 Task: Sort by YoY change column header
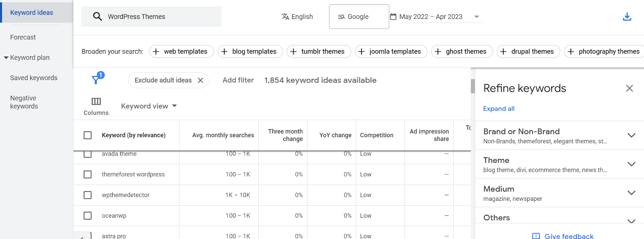point(335,135)
